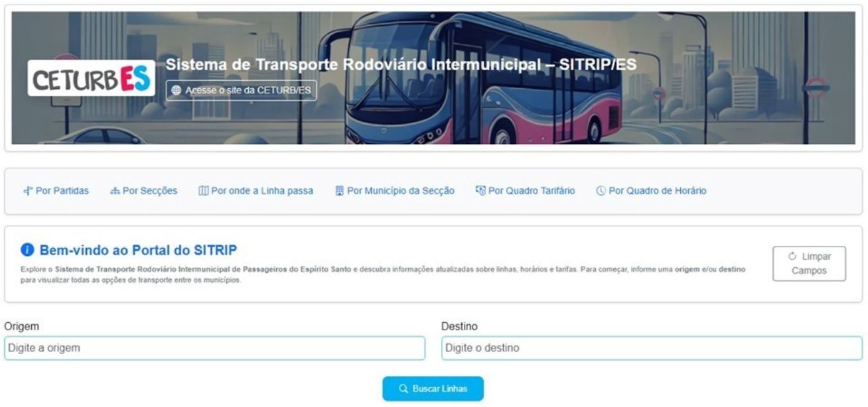Switch to the Por Secções tab

[x=144, y=191]
